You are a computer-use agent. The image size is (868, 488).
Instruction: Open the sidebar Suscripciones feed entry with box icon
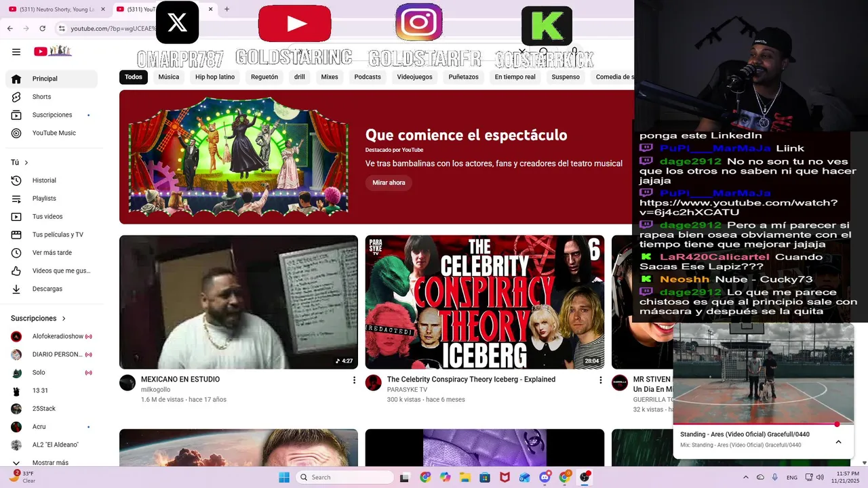[52, 115]
